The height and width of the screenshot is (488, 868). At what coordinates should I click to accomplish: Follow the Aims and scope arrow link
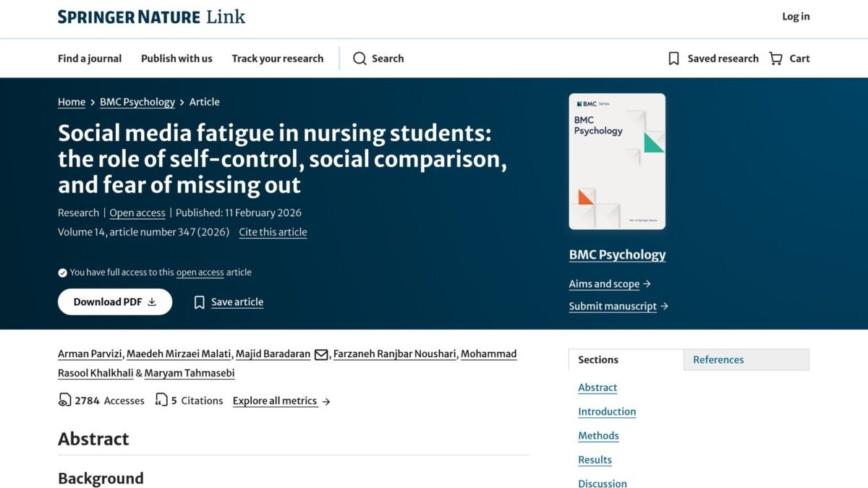610,284
